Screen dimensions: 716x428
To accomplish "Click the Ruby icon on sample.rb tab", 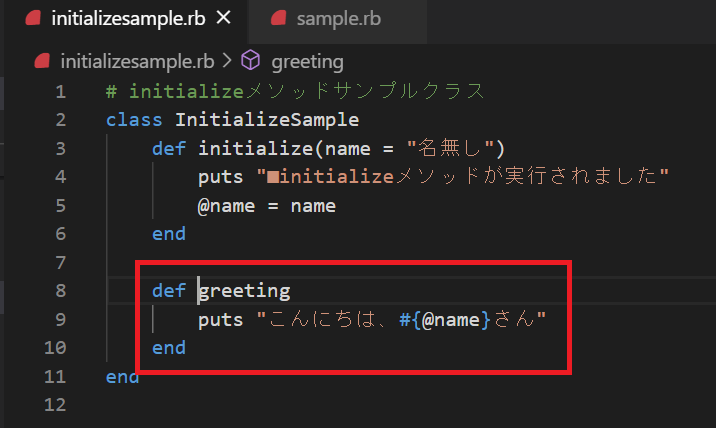I will coord(278,18).
